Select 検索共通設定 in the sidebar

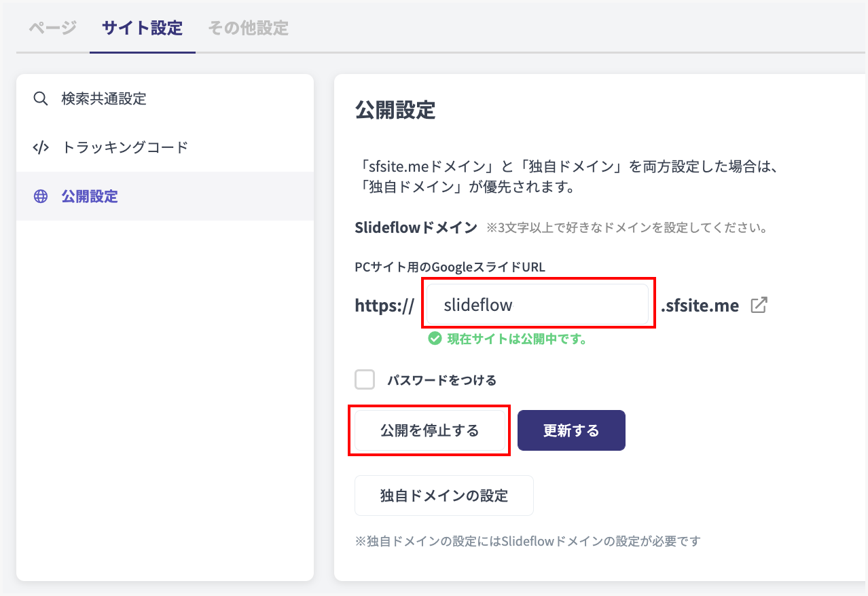(x=104, y=99)
